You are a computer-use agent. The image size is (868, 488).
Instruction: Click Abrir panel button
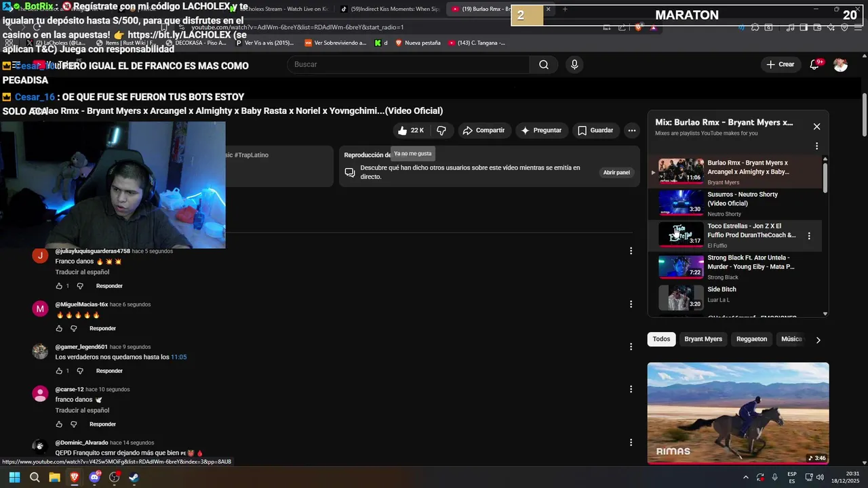[616, 172]
